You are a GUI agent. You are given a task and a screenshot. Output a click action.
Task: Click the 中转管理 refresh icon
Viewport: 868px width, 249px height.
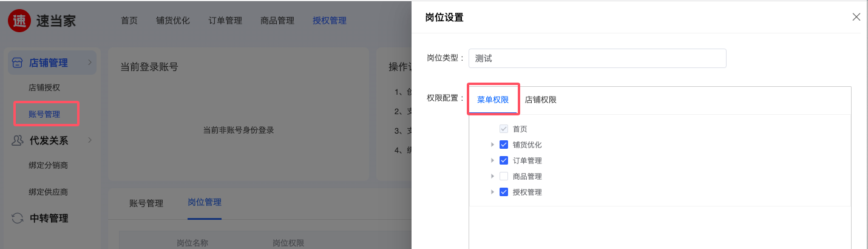[18, 218]
